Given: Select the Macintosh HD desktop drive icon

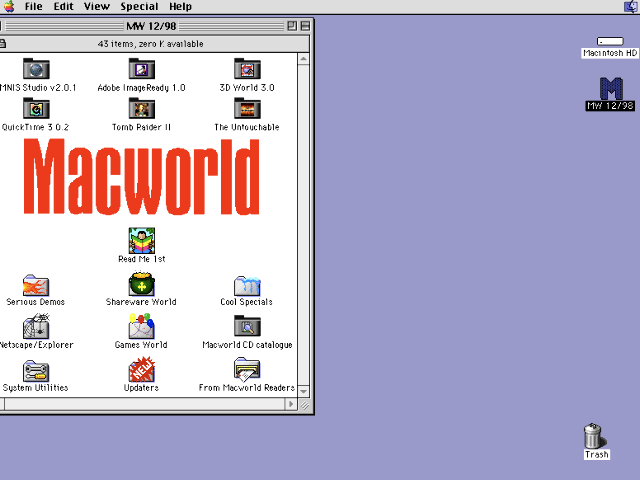Looking at the screenshot, I should tap(610, 41).
